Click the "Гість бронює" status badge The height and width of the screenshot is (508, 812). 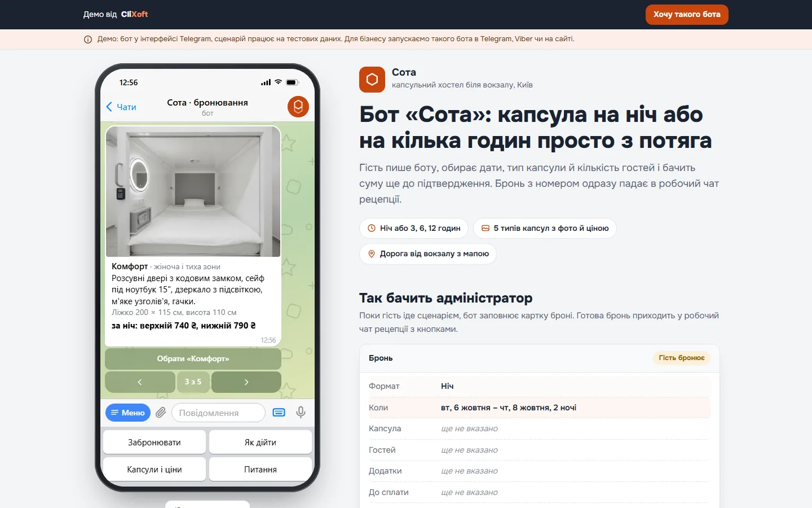pos(682,358)
